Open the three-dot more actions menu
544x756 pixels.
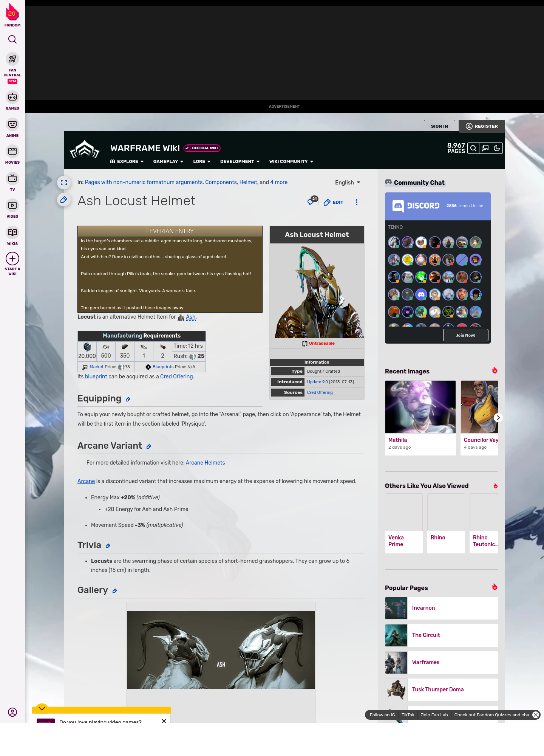tap(356, 202)
